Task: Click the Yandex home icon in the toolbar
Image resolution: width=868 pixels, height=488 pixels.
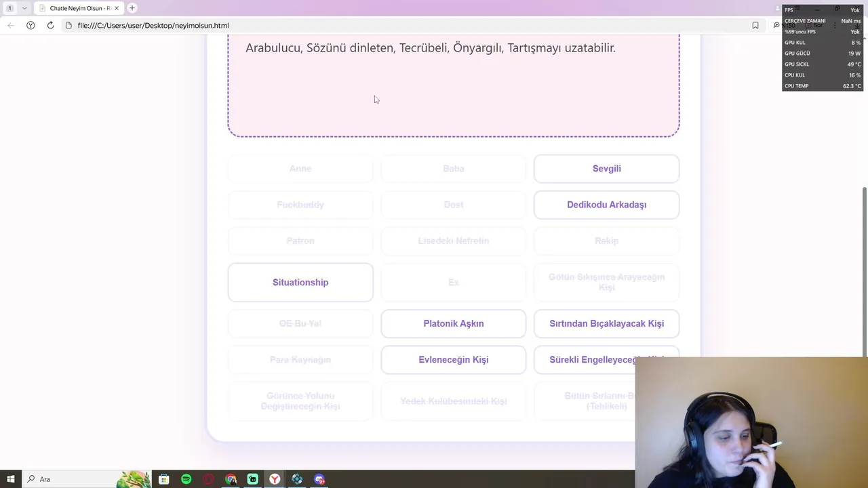Action: pyautogui.click(x=31, y=25)
